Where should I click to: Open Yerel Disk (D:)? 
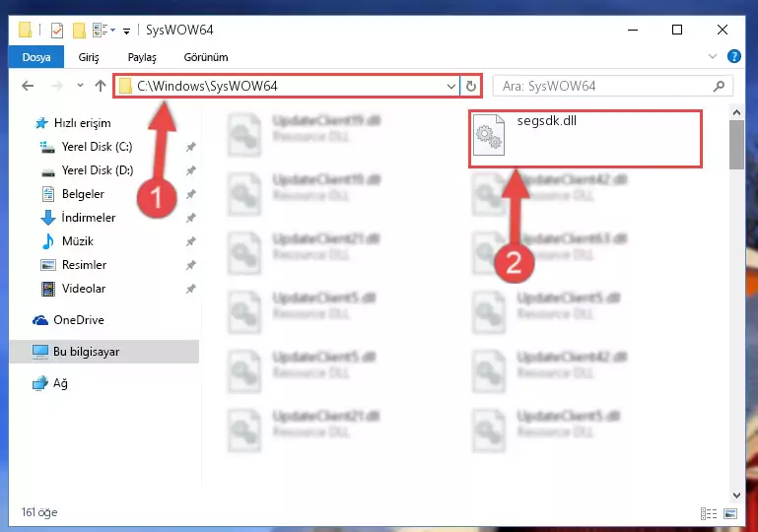[98, 170]
